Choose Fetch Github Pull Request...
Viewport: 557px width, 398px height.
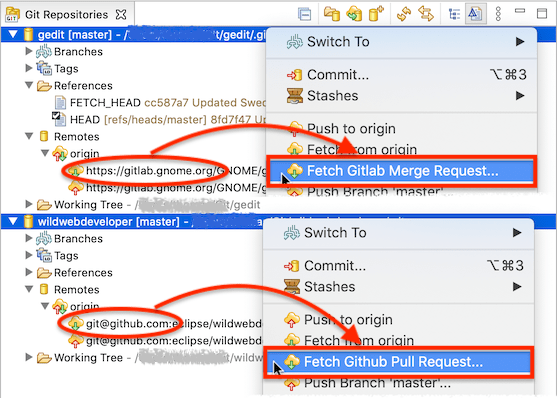coord(399,362)
